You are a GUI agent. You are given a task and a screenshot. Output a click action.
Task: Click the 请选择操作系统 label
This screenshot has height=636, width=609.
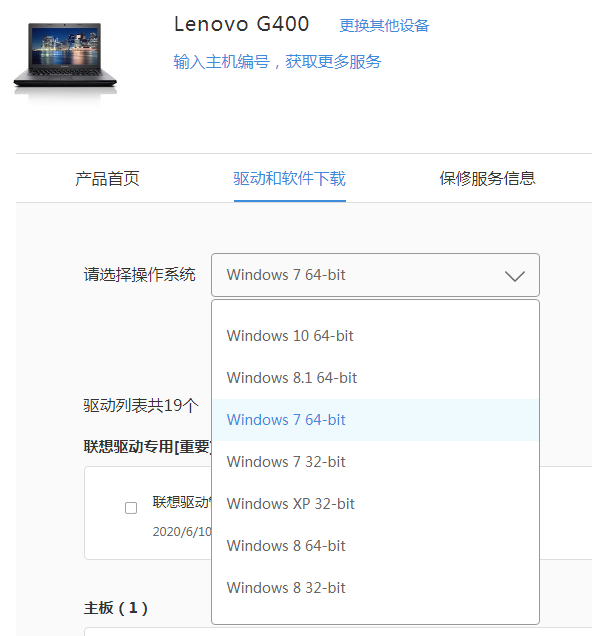pyautogui.click(x=139, y=275)
